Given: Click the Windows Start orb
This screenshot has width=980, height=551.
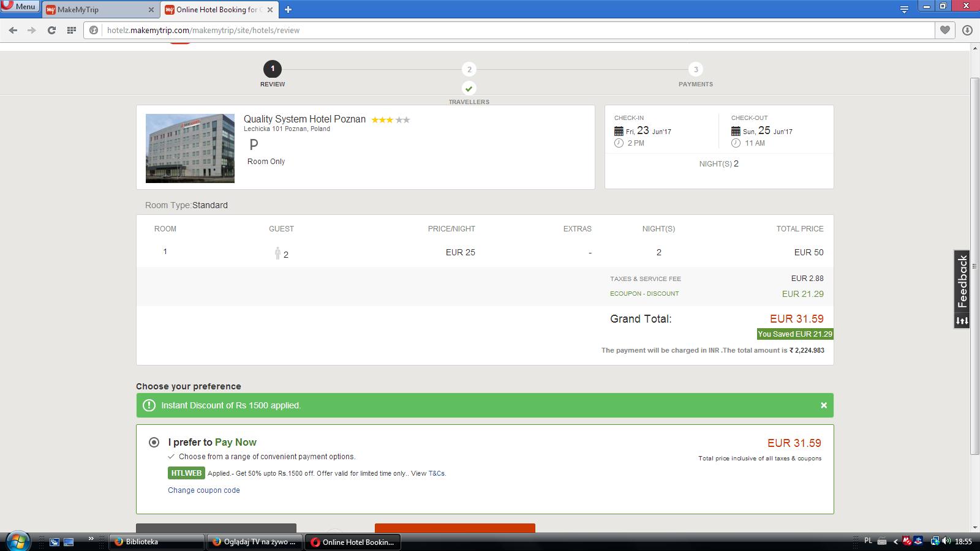Looking at the screenshot, I should tap(17, 541).
